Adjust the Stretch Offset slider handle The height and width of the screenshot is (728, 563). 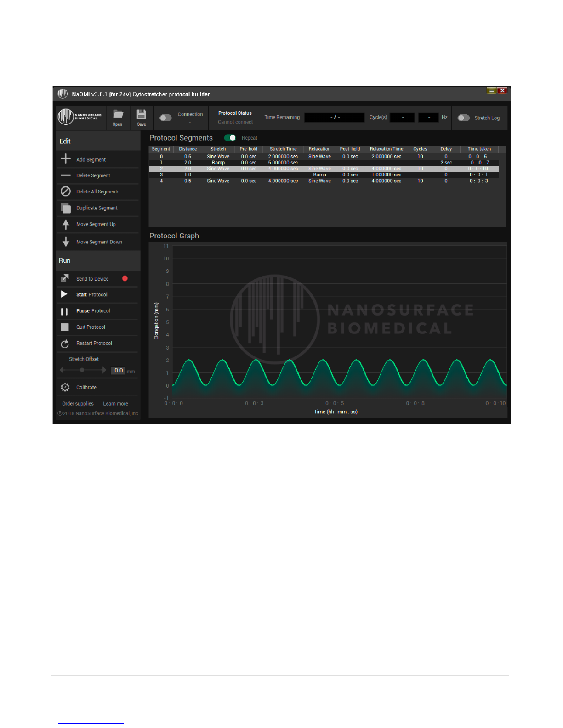[x=82, y=370]
